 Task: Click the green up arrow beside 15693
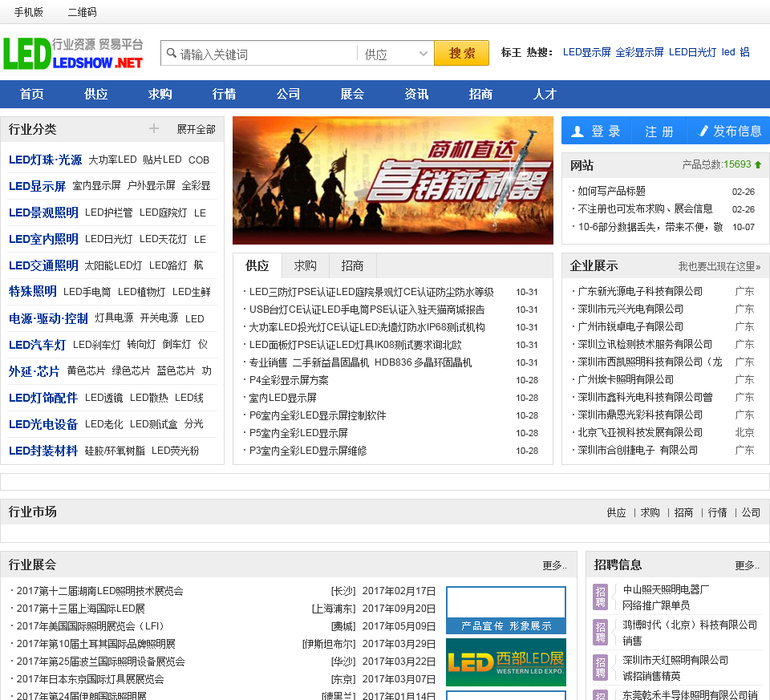pos(758,164)
